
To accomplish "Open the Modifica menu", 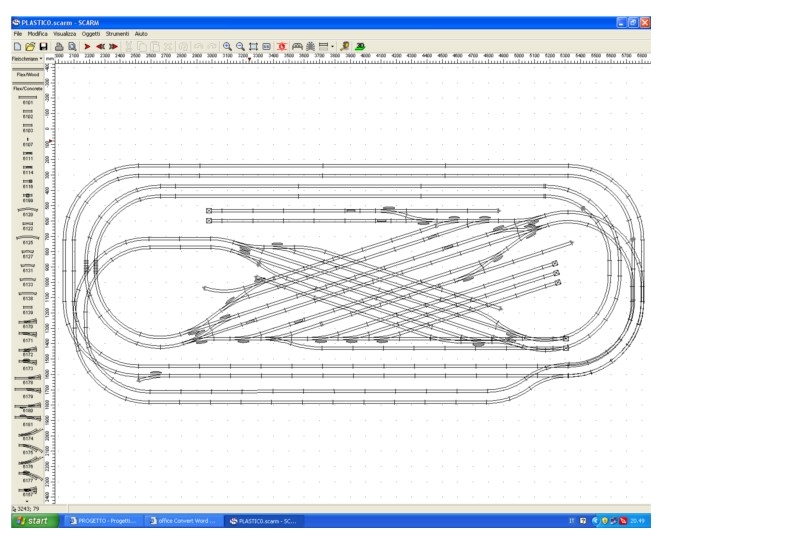I will click(x=37, y=34).
